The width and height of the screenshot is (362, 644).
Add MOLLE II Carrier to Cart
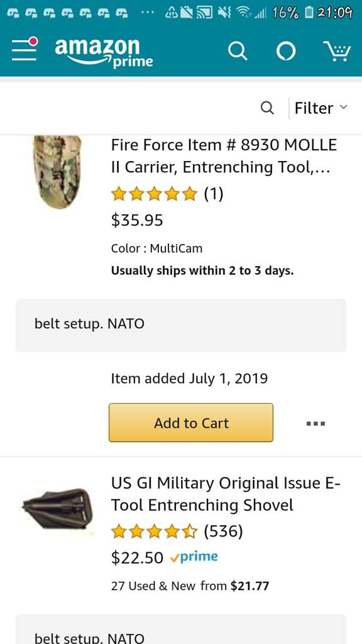[191, 423]
